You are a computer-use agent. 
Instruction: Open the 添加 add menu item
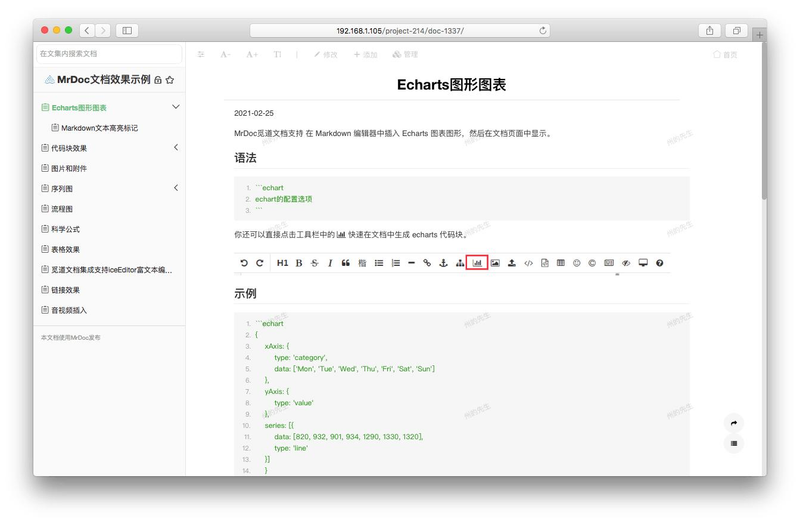point(365,54)
